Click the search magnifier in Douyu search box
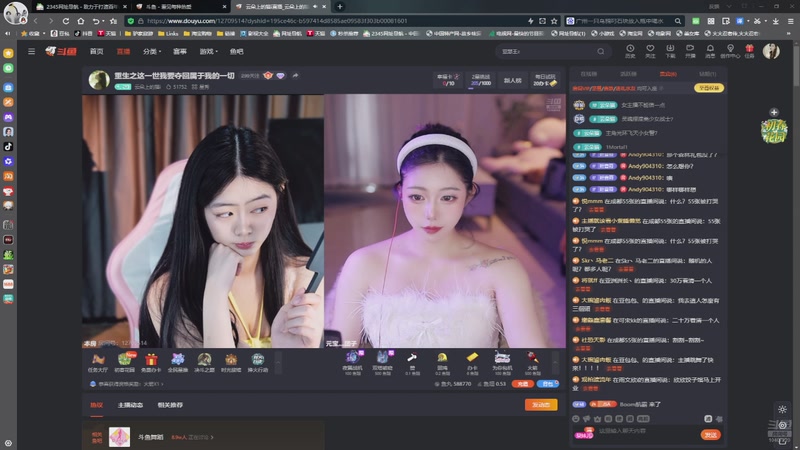Image resolution: width=800 pixels, height=450 pixels. click(601, 51)
